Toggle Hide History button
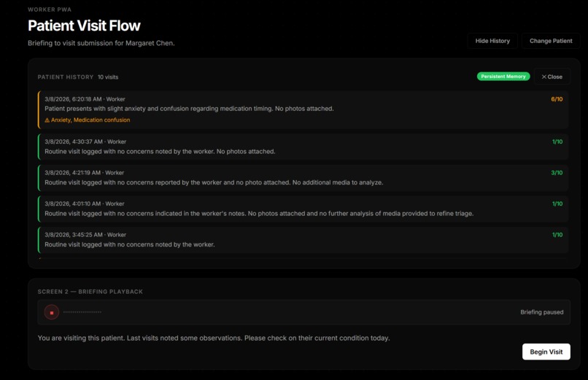588x380 pixels. coord(492,41)
